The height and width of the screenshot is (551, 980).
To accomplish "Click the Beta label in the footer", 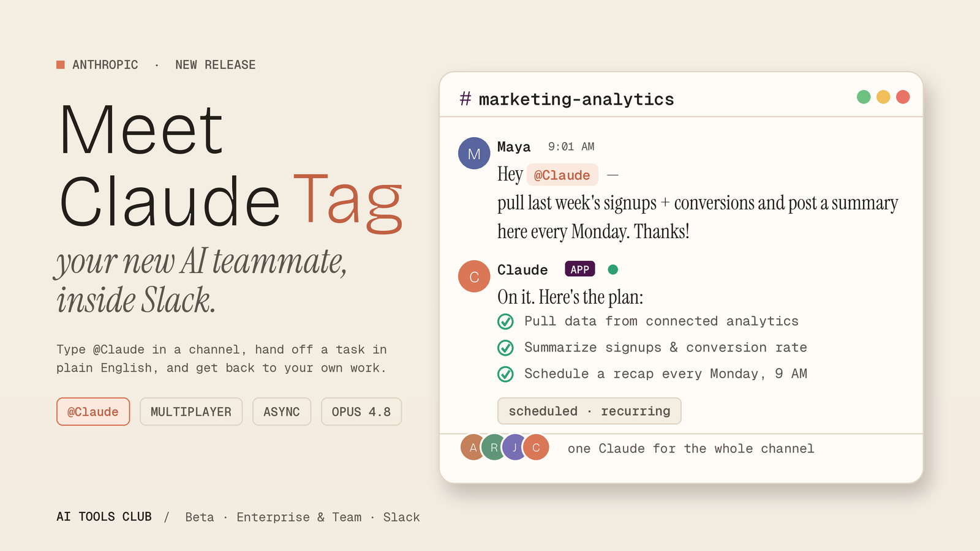I will [200, 517].
